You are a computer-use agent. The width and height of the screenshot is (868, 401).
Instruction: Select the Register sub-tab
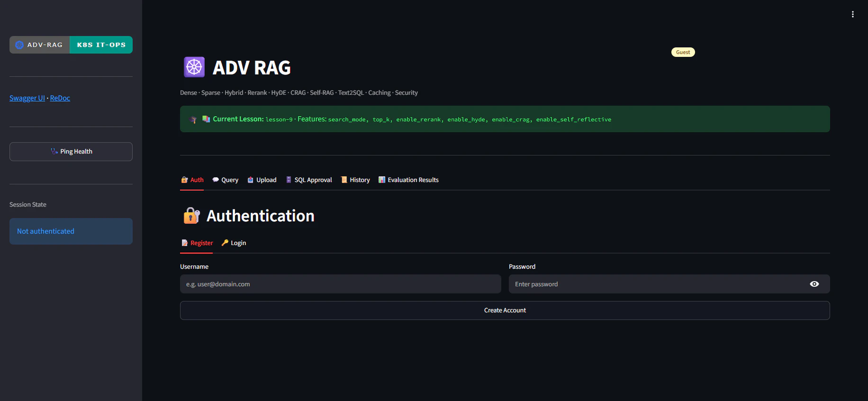point(197,243)
